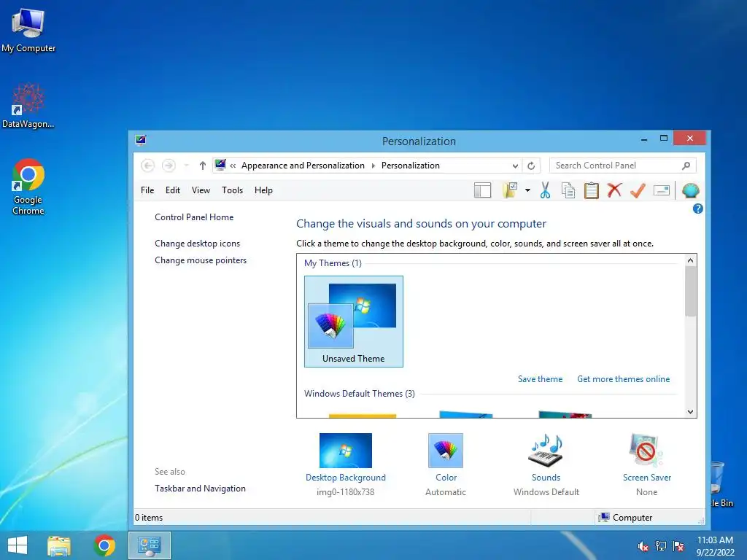Click Appearance and Personalization breadcrumb
Screen dimensions: 747x560
303,166
